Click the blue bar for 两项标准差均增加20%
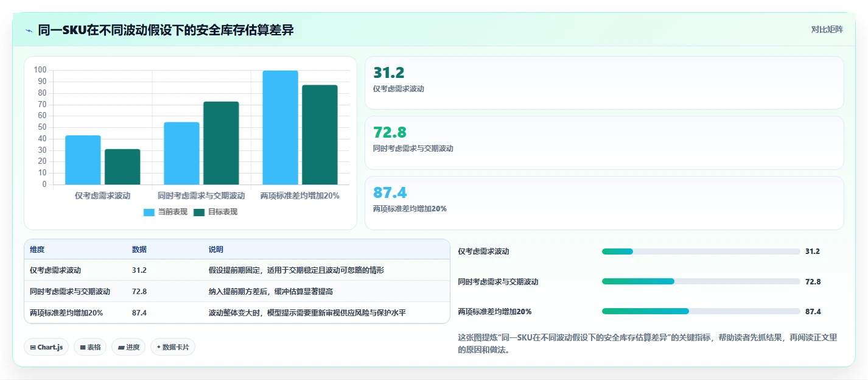The width and height of the screenshot is (868, 380). (x=280, y=128)
